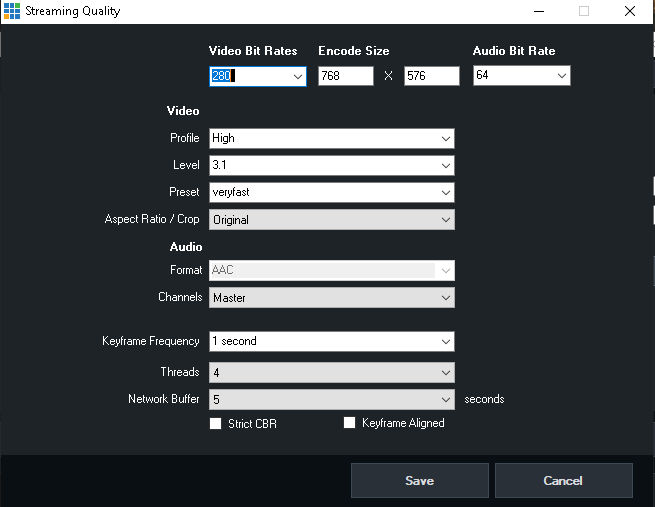Click the disabled audio Format AAC dropdown
Image resolution: width=655 pixels, height=507 pixels.
click(x=331, y=270)
